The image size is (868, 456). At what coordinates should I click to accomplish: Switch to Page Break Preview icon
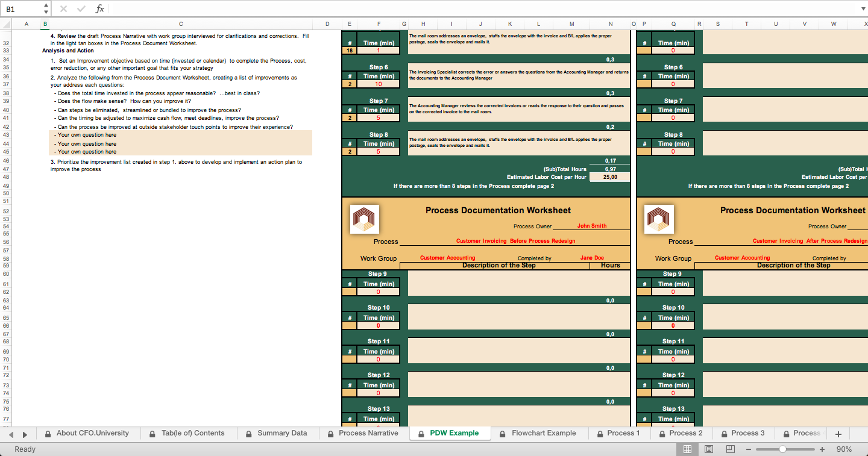731,449
